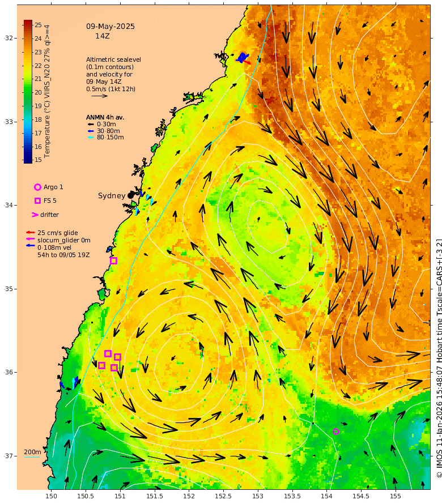This screenshot has height=504, width=442.
Task: Click the '0.5m/s (1kt 12h)' text
Action: coord(110,89)
